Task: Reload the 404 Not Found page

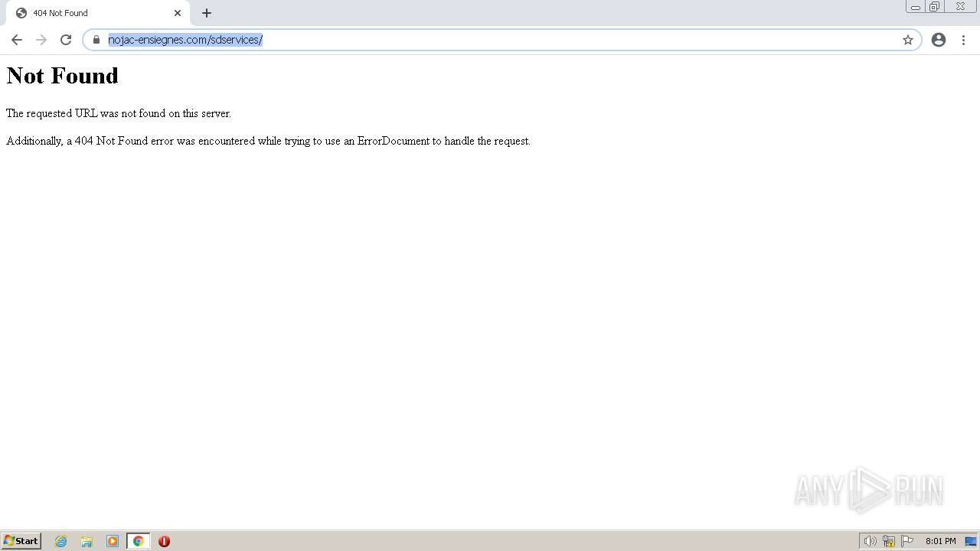Action: pos(66,40)
